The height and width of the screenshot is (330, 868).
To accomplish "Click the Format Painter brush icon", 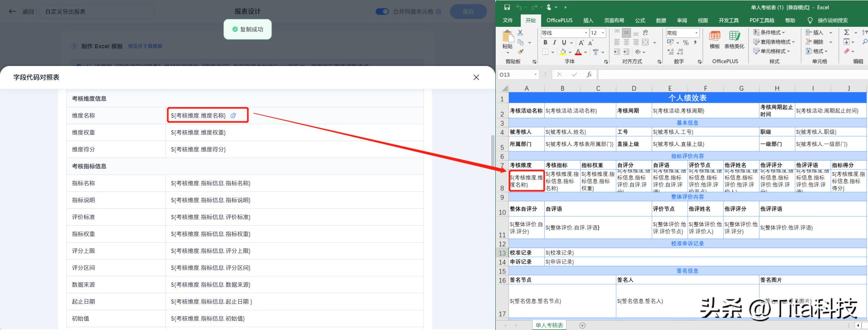I will coord(520,52).
